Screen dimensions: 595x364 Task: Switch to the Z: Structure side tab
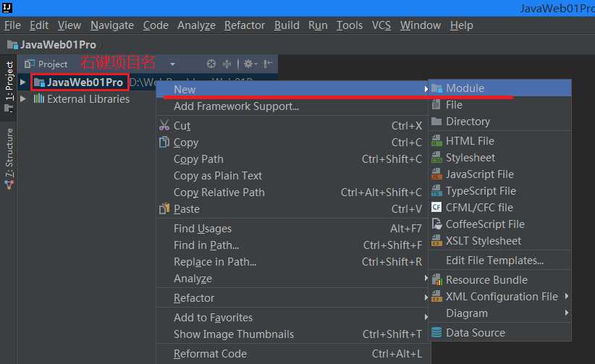point(9,159)
